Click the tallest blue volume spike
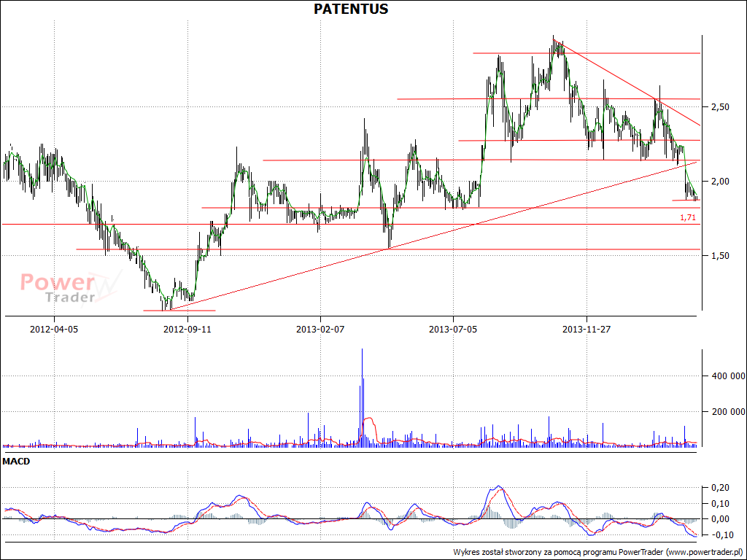The image size is (747, 560). [x=362, y=397]
